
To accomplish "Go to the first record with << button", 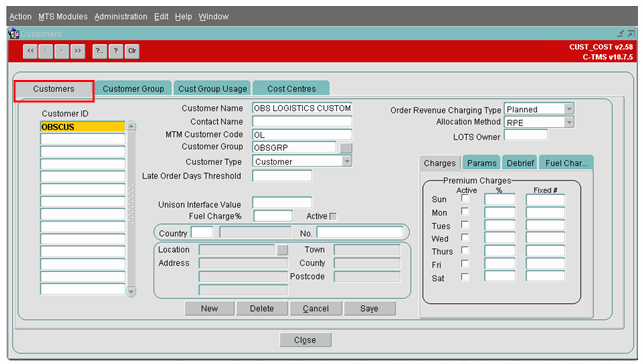I will tap(30, 51).
